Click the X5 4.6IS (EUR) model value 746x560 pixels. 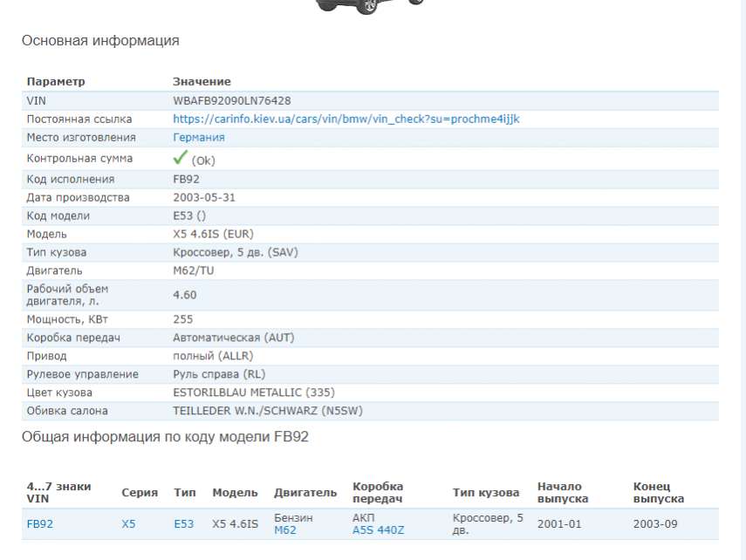point(213,234)
